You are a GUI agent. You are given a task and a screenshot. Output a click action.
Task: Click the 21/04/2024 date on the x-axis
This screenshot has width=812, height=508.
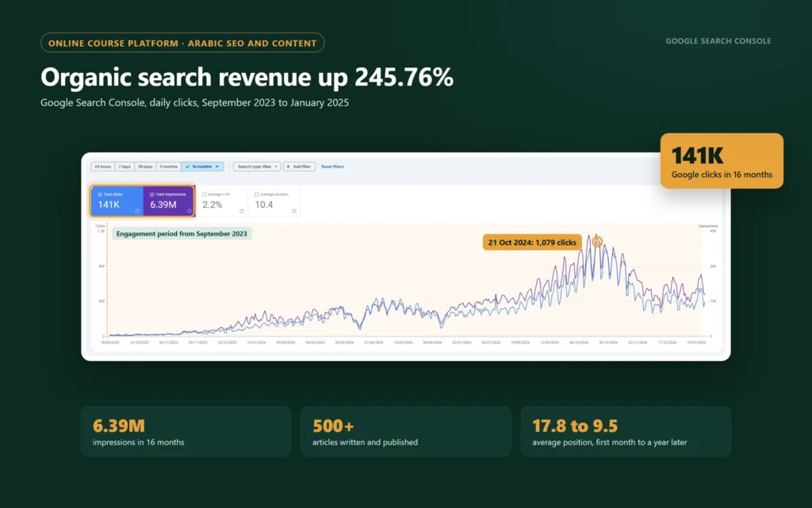tap(374, 343)
